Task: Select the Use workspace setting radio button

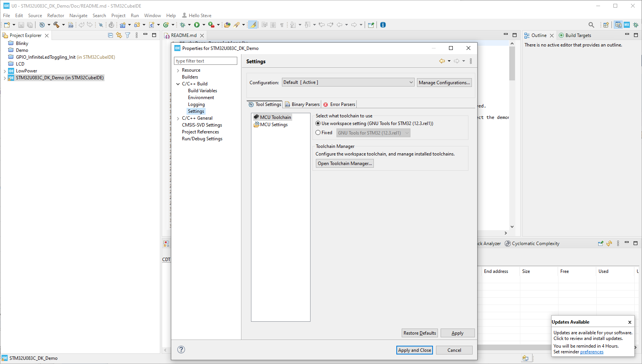Action: tap(318, 123)
